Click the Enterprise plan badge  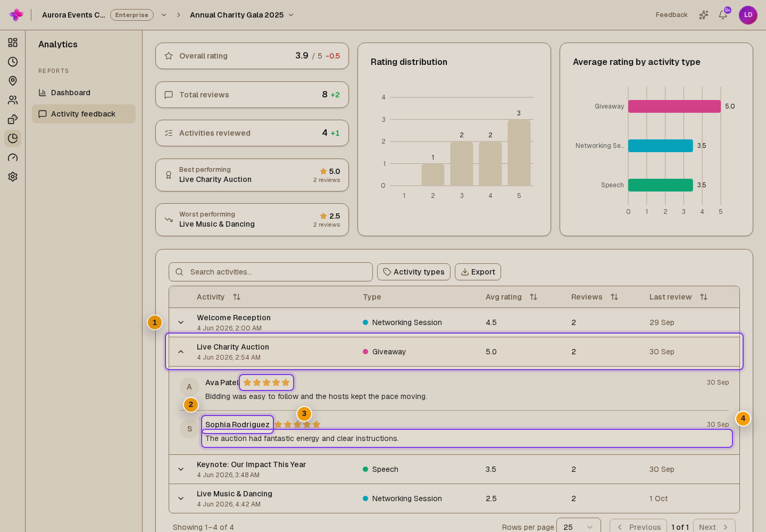coord(132,15)
